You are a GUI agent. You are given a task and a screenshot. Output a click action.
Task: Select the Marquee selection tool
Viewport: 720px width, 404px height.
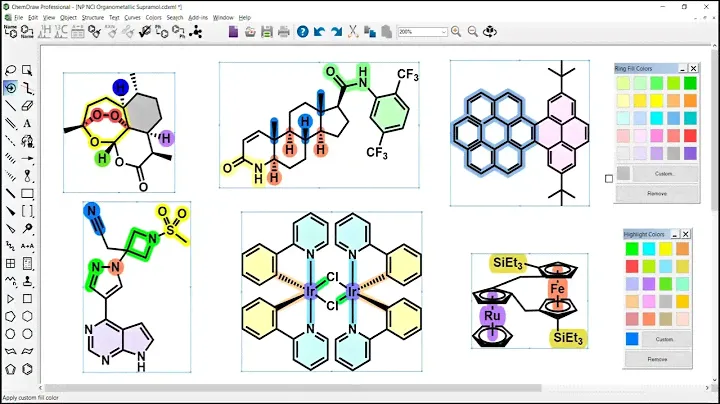click(26, 70)
